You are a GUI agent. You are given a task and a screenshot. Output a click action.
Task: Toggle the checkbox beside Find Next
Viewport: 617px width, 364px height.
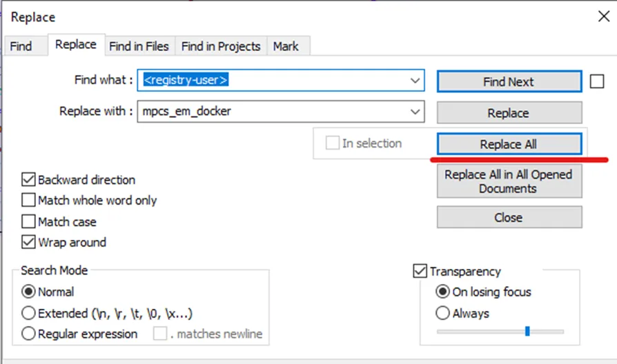tap(597, 81)
